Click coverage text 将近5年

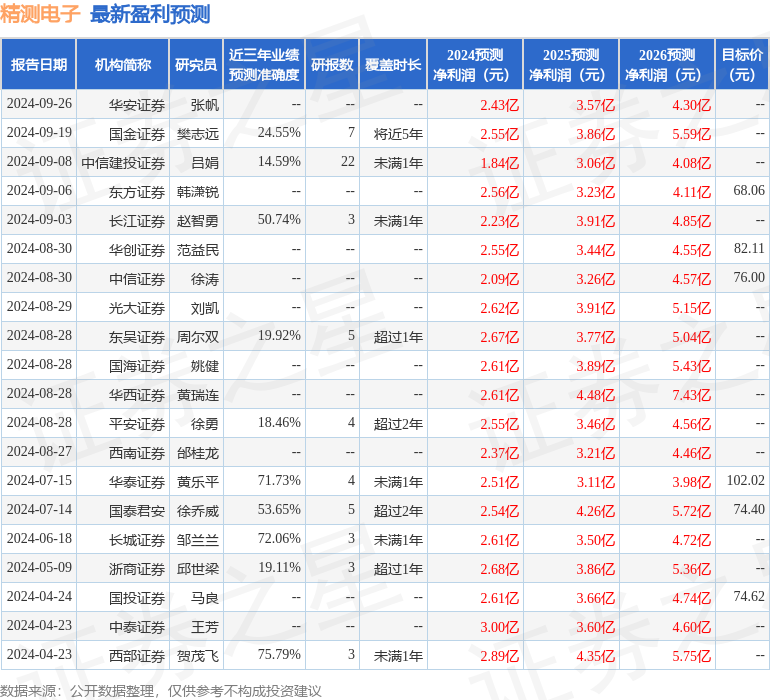click(398, 134)
